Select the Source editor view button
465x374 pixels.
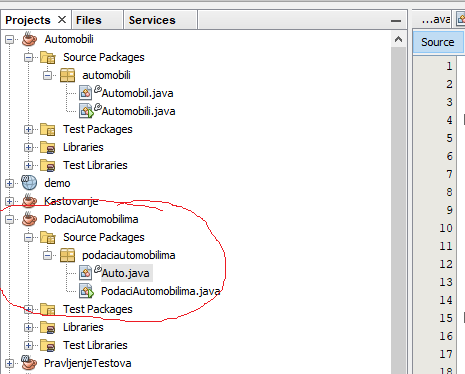pyautogui.click(x=438, y=42)
